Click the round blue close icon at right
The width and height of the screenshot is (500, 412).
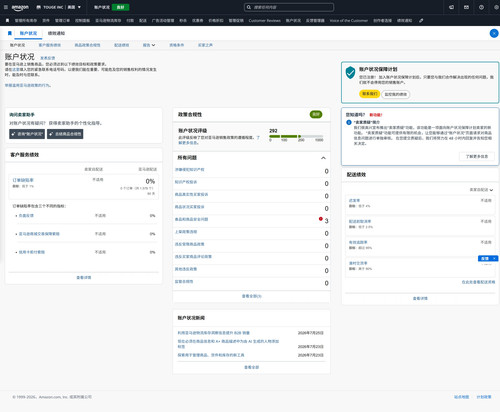494,33
